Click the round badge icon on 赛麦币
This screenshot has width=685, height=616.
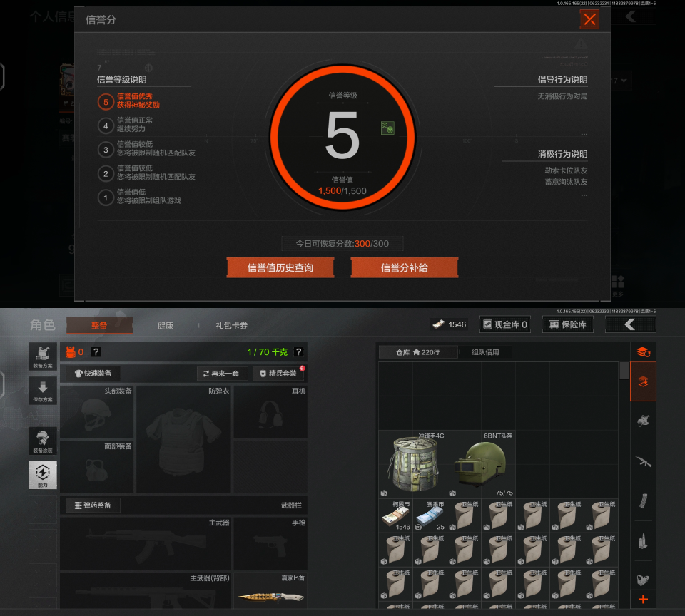point(418,527)
